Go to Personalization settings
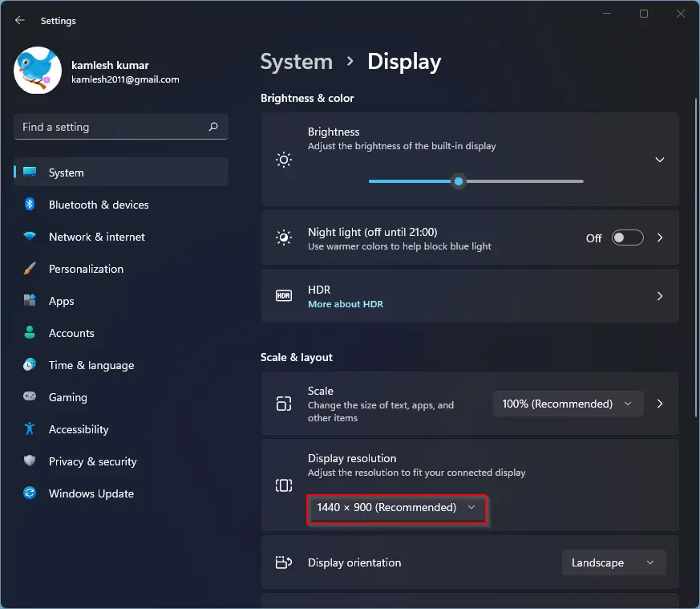Viewport: 700px width, 609px height. tap(121, 269)
